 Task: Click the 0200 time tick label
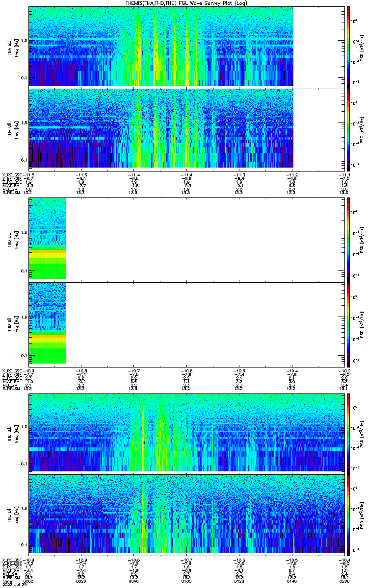345,581
